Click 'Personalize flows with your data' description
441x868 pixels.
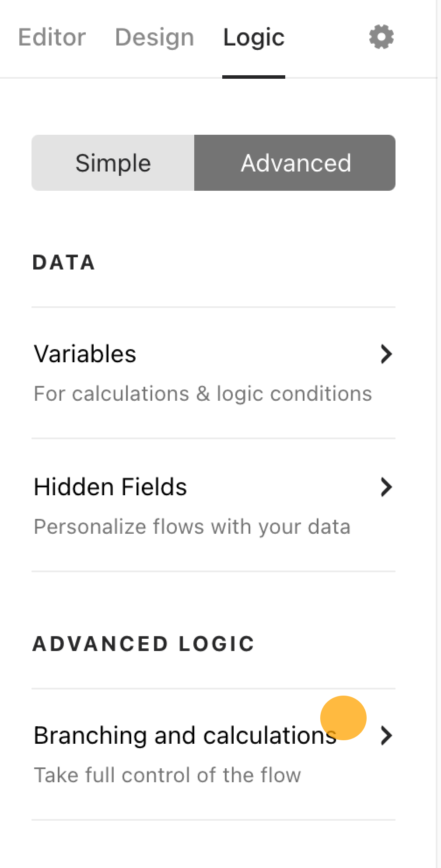point(192,527)
